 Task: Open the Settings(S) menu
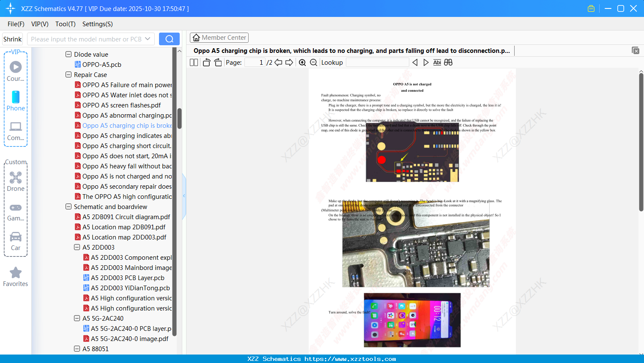coord(98,24)
